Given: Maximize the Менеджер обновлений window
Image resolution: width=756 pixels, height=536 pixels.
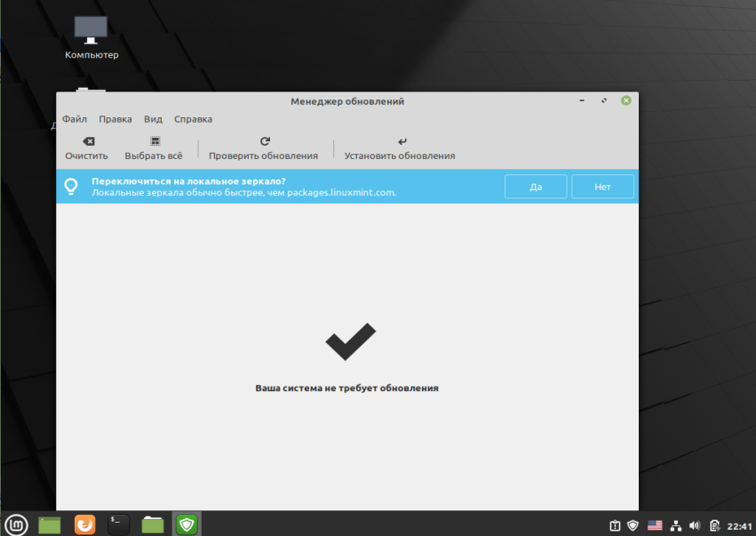Looking at the screenshot, I should pos(603,100).
